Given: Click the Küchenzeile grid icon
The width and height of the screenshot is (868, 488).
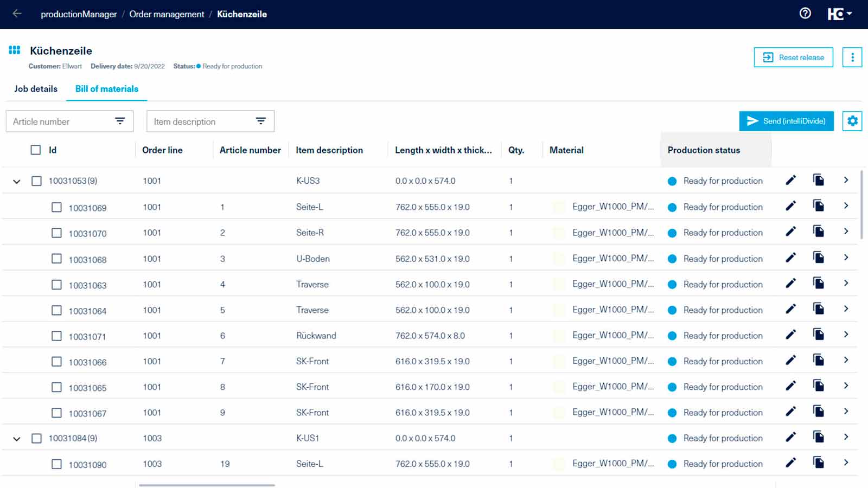Looking at the screenshot, I should click(15, 50).
